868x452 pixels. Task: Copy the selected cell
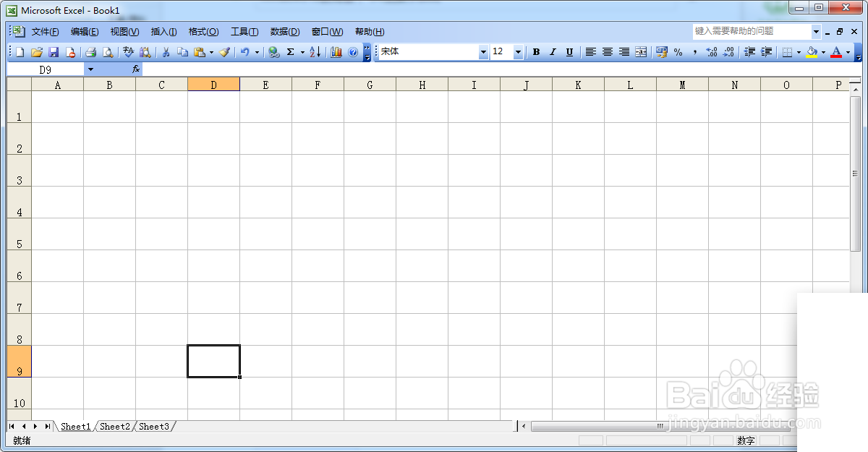(x=183, y=52)
